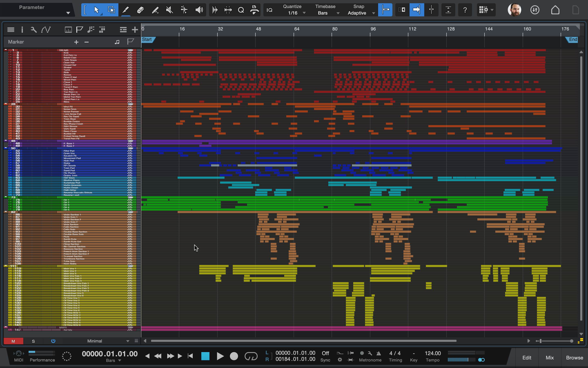Click the Quantize Q button
Viewport: 588px width, 368px height.
[241, 10]
